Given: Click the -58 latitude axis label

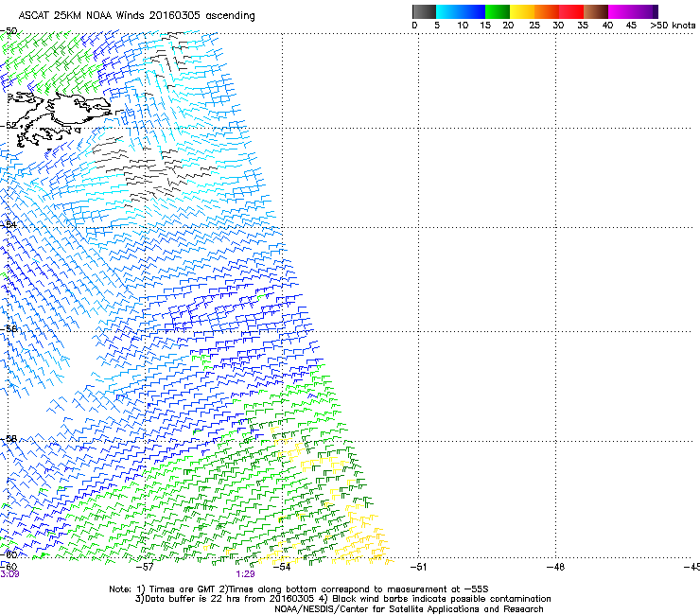Looking at the screenshot, I should pyautogui.click(x=9, y=439).
